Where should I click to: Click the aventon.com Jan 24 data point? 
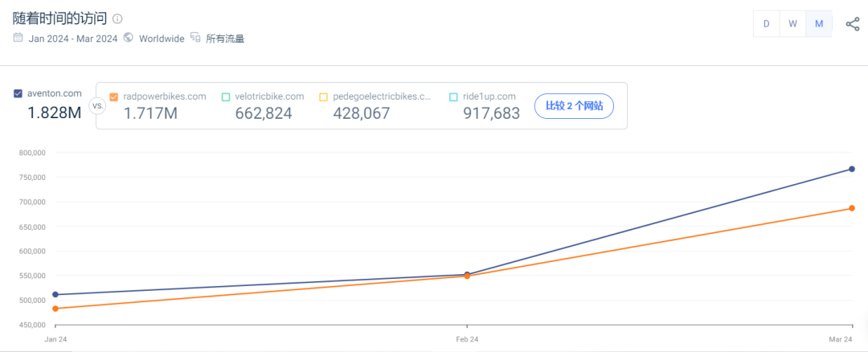tap(55, 294)
